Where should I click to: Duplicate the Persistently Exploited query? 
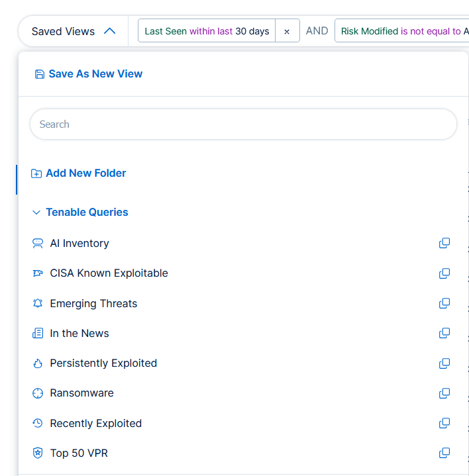[x=444, y=363]
